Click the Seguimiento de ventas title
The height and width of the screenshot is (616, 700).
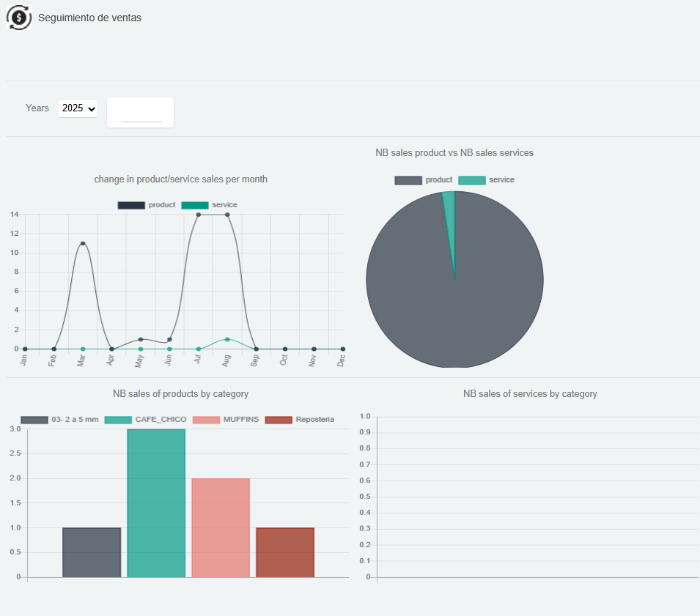(89, 18)
